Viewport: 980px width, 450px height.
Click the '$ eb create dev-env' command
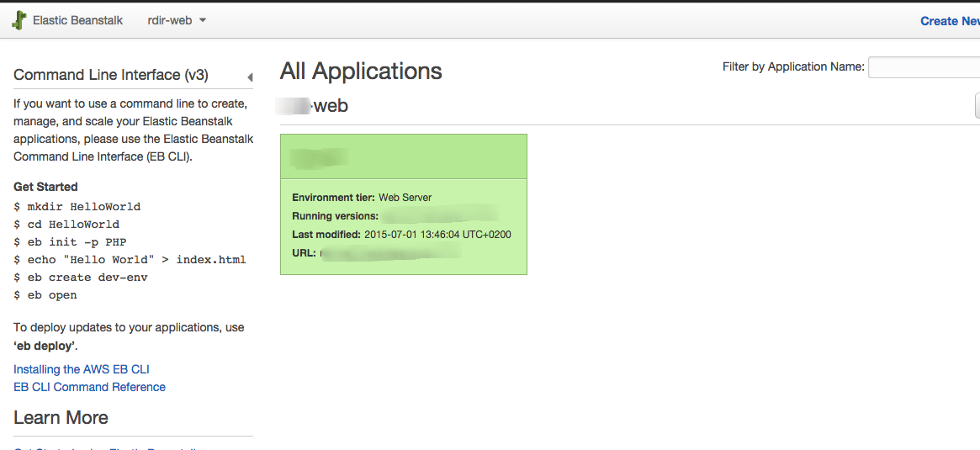pyautogui.click(x=81, y=277)
